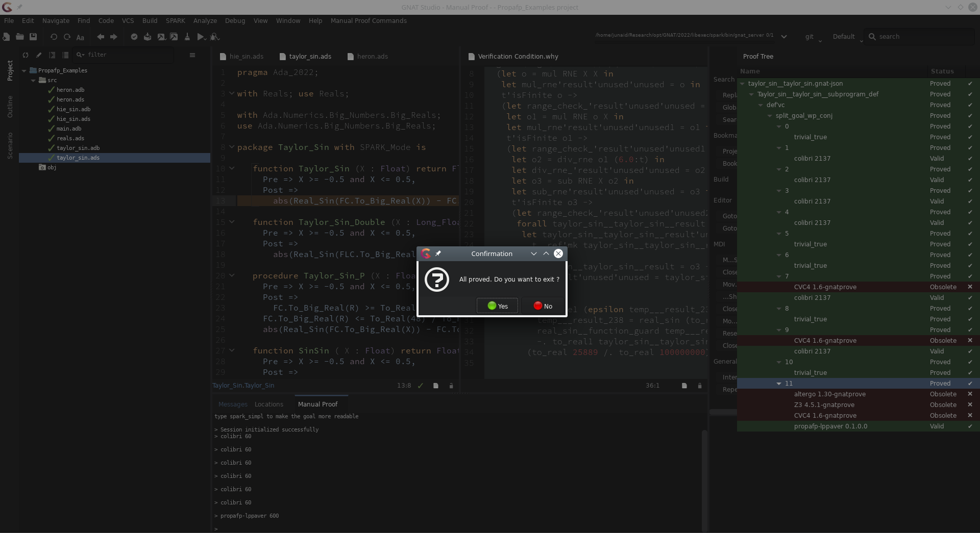Collapse taylor_sin__taylor_sin.gnat-json root node
This screenshot has width=980, height=533.
click(742, 84)
